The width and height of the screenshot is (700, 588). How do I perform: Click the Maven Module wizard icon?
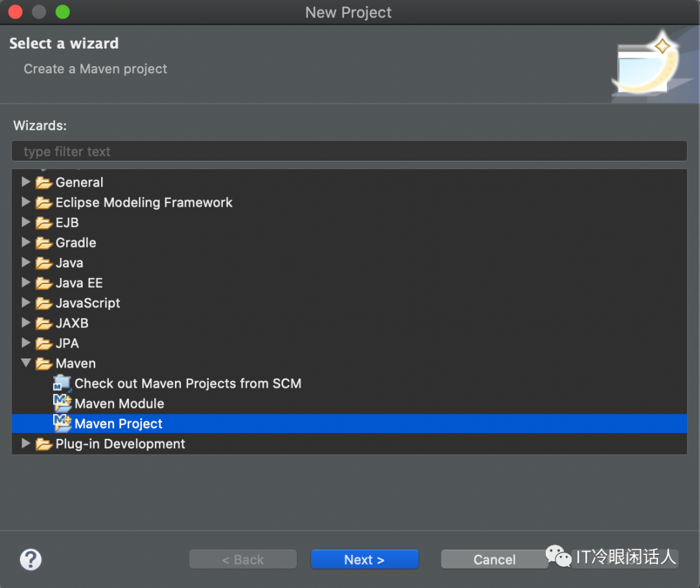tap(62, 403)
